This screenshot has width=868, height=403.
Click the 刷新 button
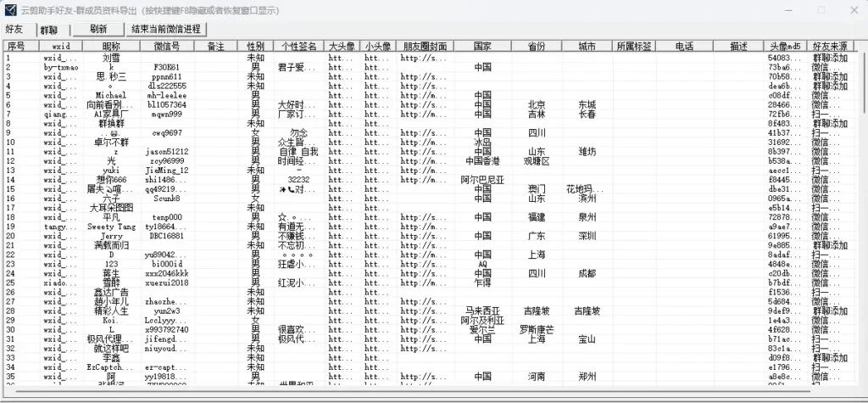pyautogui.click(x=98, y=29)
